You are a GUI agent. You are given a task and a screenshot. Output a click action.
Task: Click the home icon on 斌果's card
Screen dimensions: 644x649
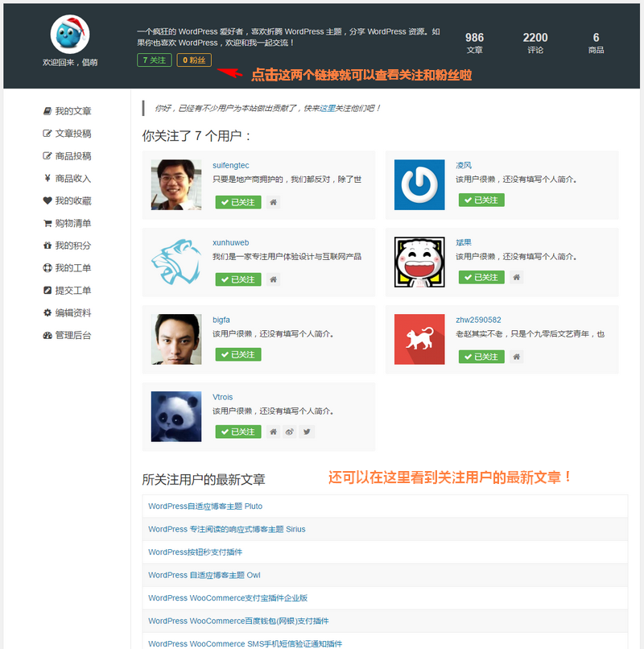(x=517, y=277)
